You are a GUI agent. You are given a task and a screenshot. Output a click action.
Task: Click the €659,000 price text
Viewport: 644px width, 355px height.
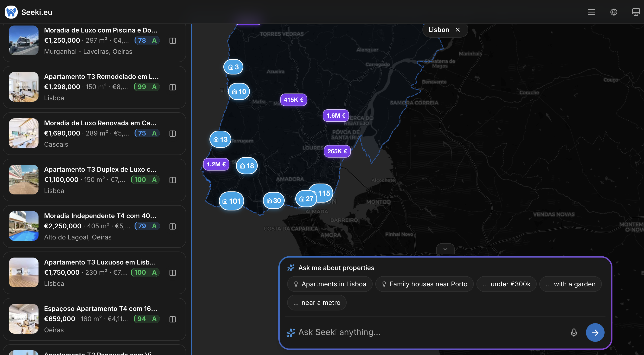pyautogui.click(x=59, y=319)
